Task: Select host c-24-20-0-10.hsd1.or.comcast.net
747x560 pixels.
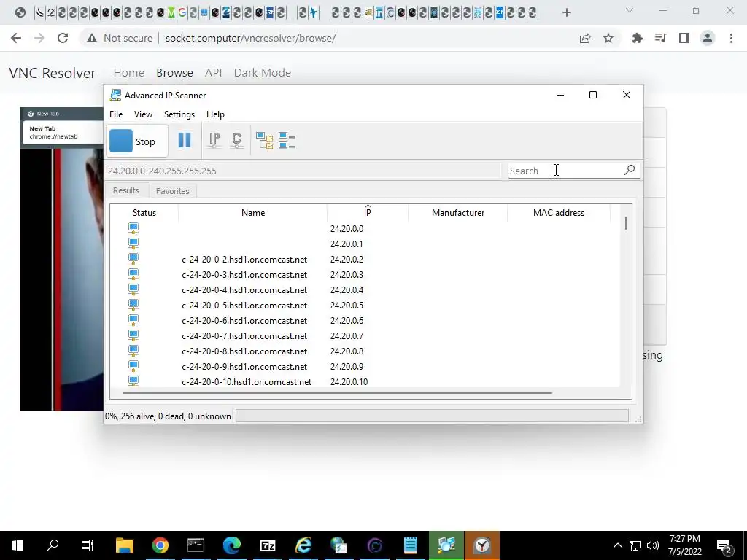Action: click(247, 382)
